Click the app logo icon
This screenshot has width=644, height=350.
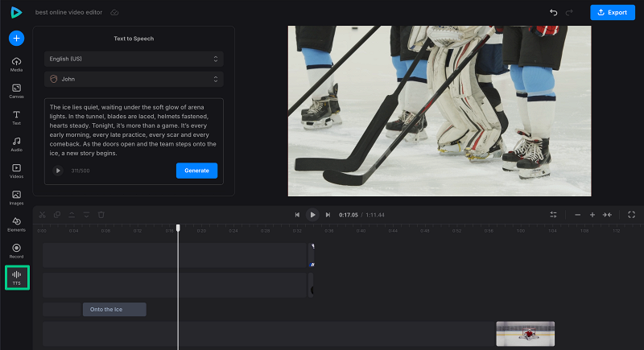click(16, 12)
